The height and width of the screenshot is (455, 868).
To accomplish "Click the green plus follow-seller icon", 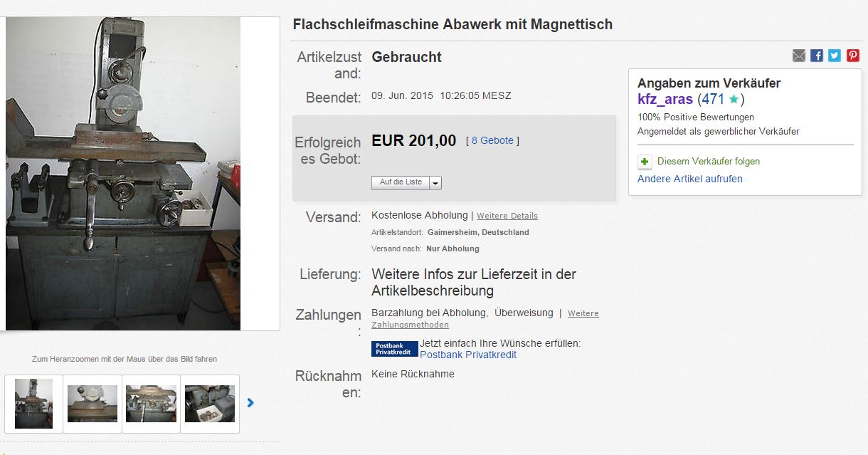I will (x=645, y=162).
